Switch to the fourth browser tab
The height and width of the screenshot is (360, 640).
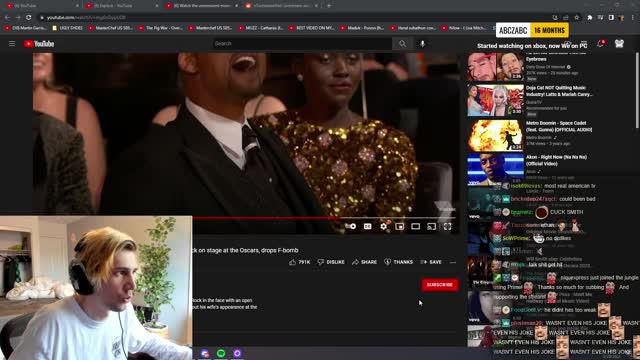(x=280, y=6)
